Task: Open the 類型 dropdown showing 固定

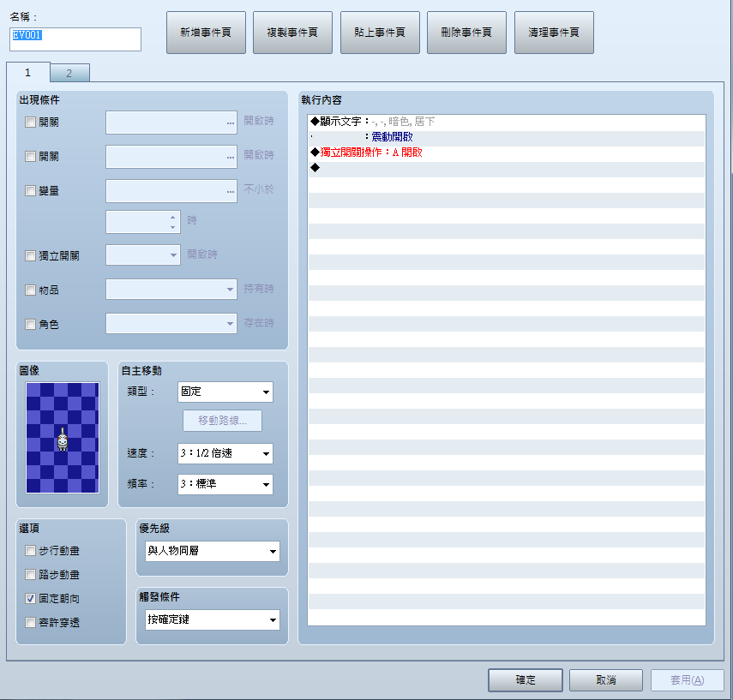Action: coord(225,392)
